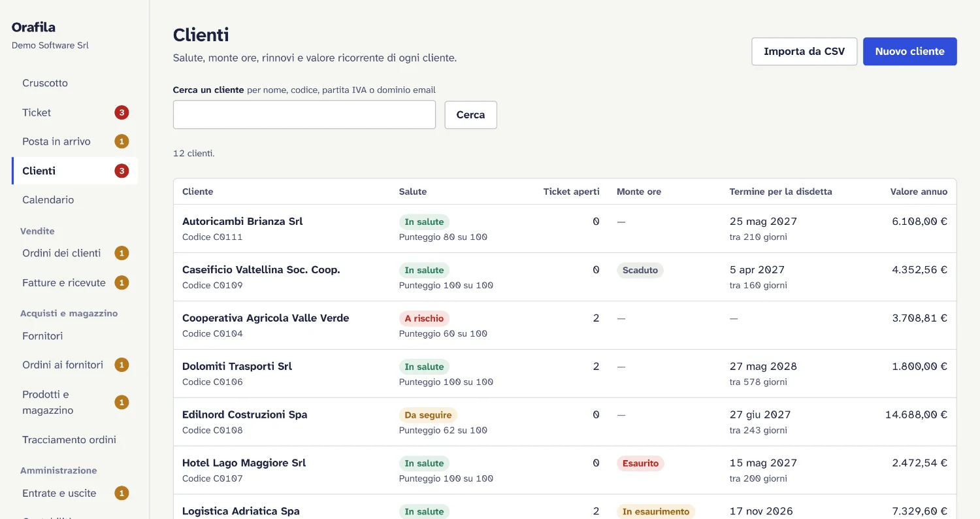The image size is (980, 519).
Task: Click the Scaduto monte ore badge
Action: coord(640,270)
